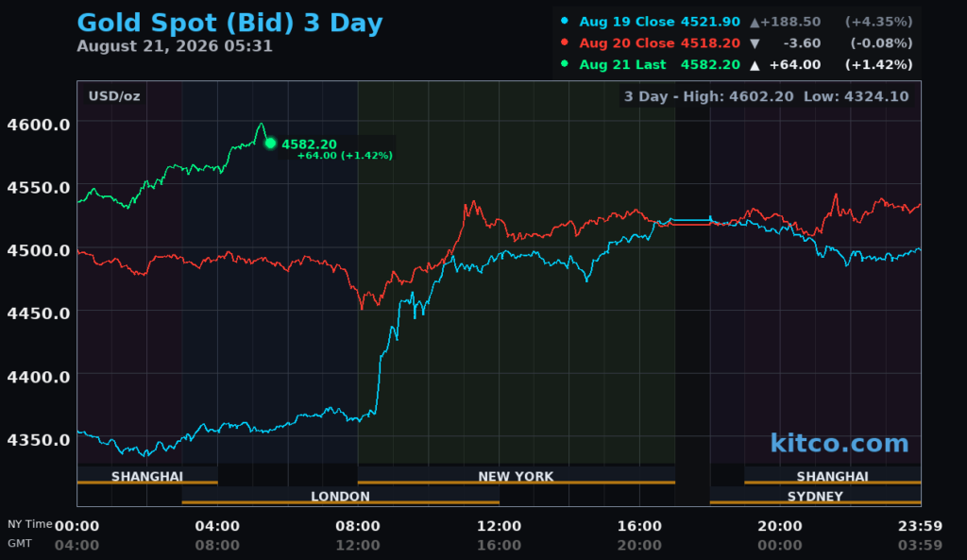The height and width of the screenshot is (560, 967).
Task: Click the 3 Day High 4602.20 value
Action: (x=708, y=96)
